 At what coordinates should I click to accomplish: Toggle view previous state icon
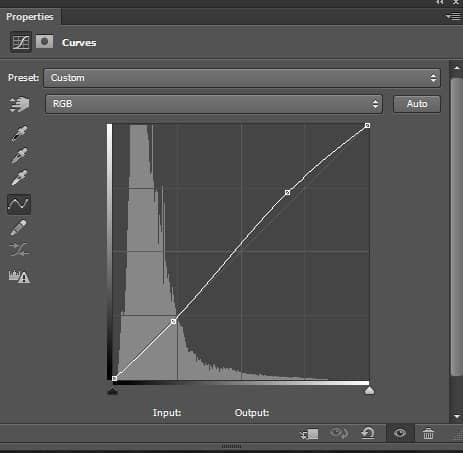[338, 433]
